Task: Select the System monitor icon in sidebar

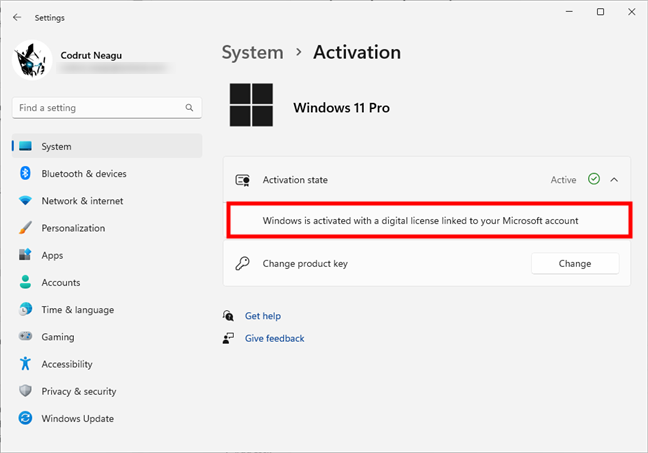Action: click(x=25, y=146)
